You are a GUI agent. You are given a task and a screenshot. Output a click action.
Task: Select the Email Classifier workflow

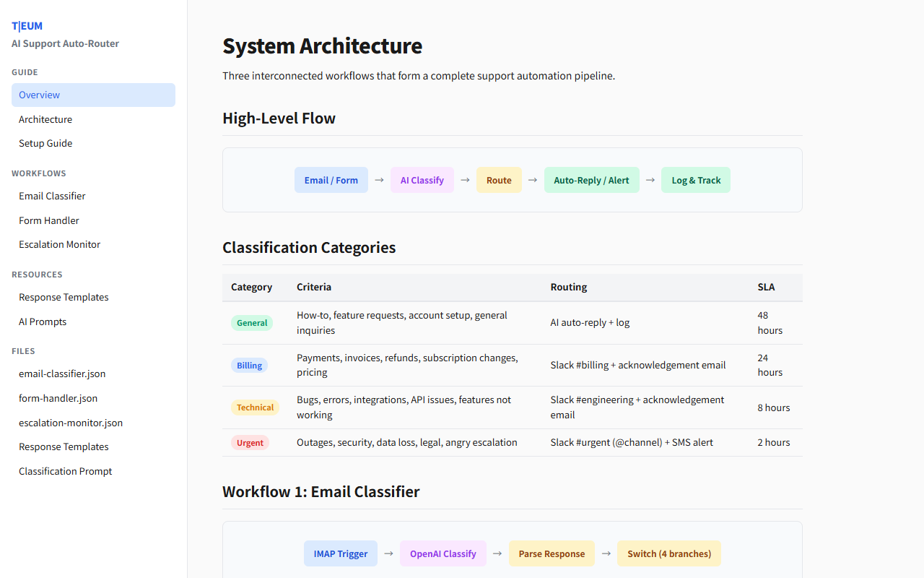point(52,196)
